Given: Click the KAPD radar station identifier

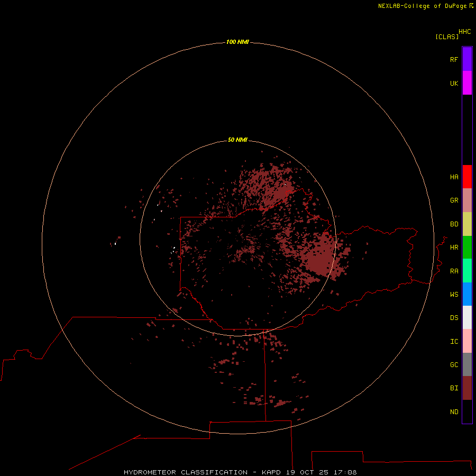Looking at the screenshot, I should (271, 472).
